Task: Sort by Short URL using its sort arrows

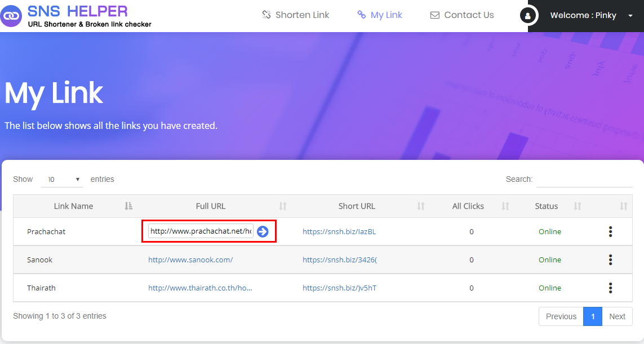Action: coord(421,206)
